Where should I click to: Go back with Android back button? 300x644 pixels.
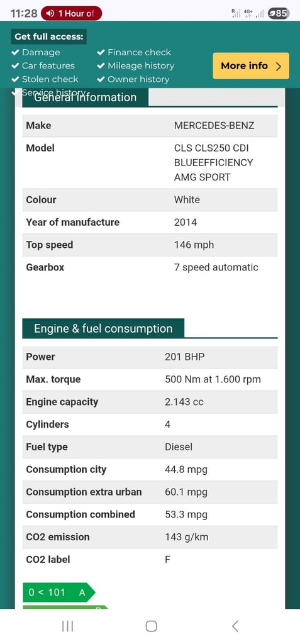pyautogui.click(x=235, y=626)
